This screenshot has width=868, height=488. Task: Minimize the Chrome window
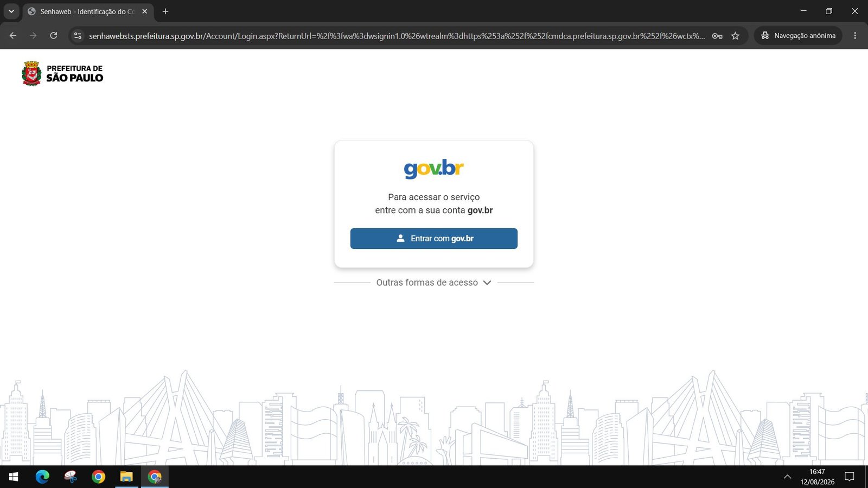coord(803,11)
